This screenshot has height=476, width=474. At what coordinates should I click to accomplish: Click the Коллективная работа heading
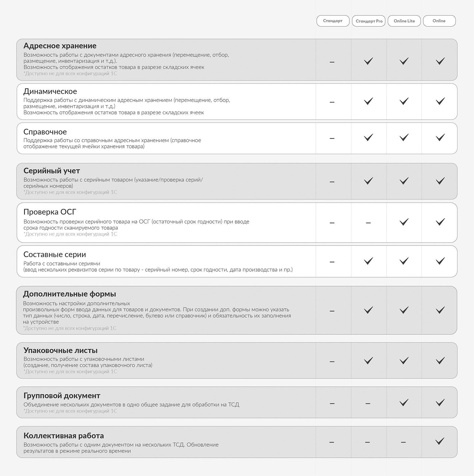(x=64, y=436)
